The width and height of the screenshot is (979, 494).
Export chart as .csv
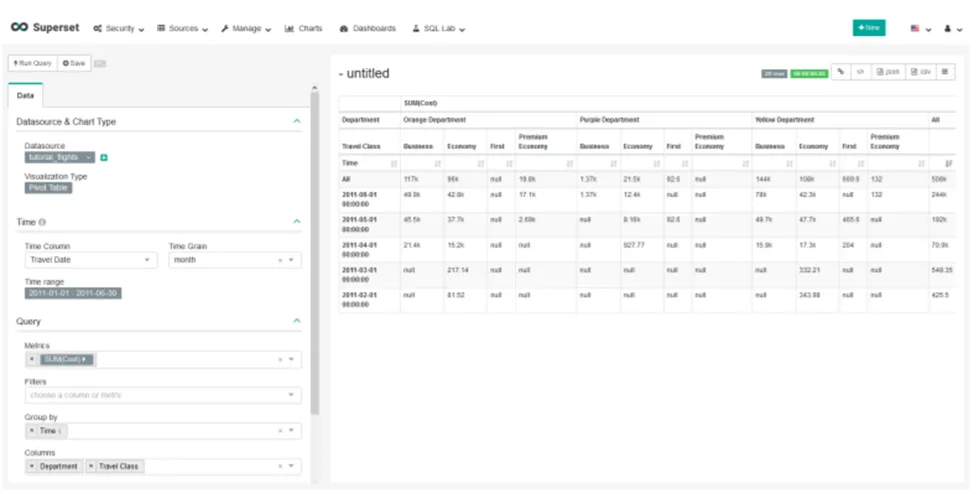(x=920, y=72)
